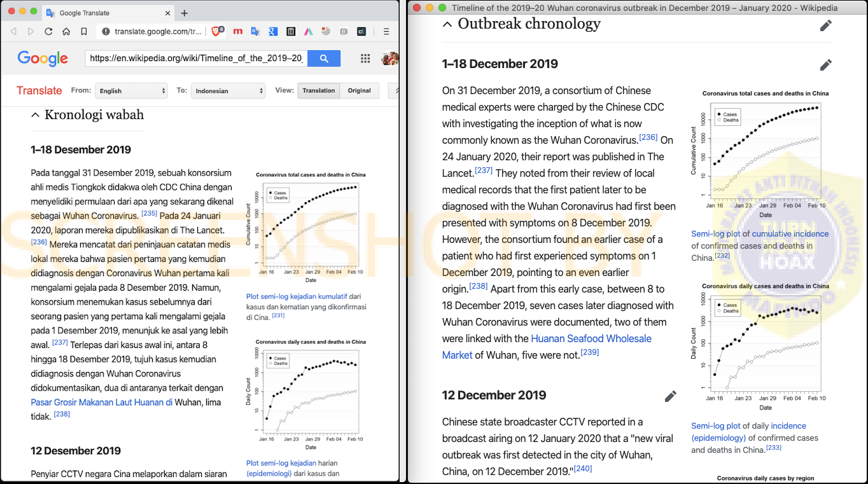
Task: Open '(epidemiologi)' link in translated caption
Action: coord(270,473)
